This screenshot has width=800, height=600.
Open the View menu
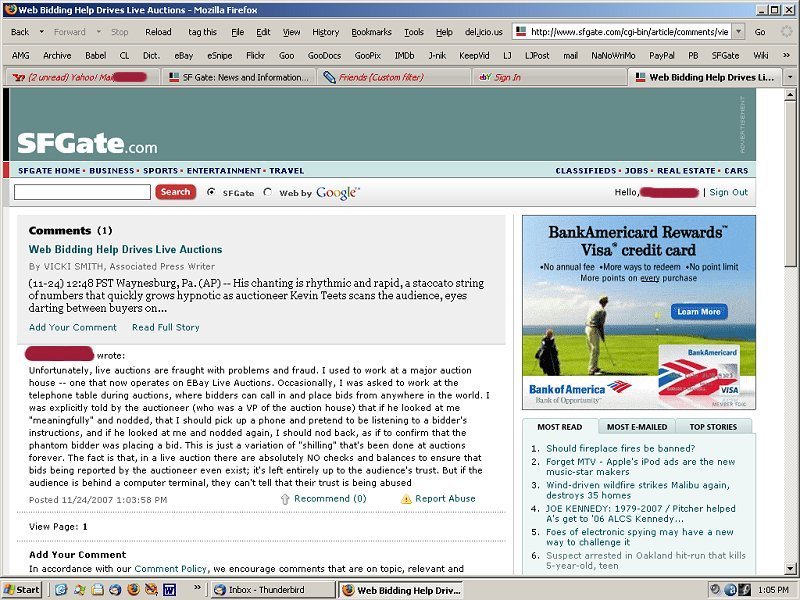coord(291,32)
